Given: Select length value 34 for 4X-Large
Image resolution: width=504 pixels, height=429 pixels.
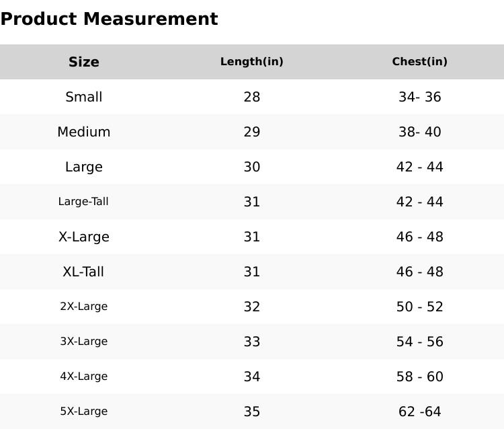Looking at the screenshot, I should point(252,377).
